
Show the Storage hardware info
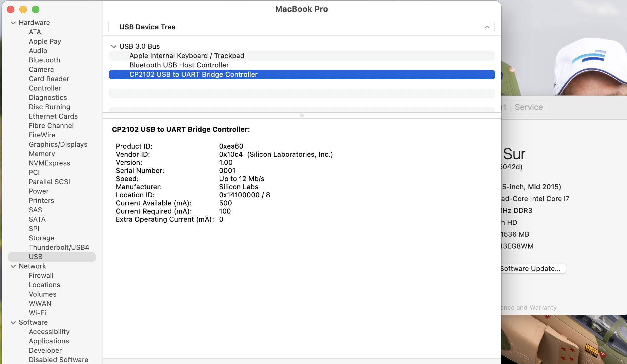41,238
